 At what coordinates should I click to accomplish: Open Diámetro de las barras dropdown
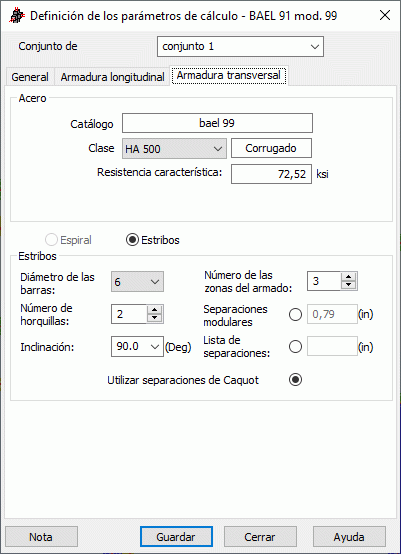click(x=137, y=282)
